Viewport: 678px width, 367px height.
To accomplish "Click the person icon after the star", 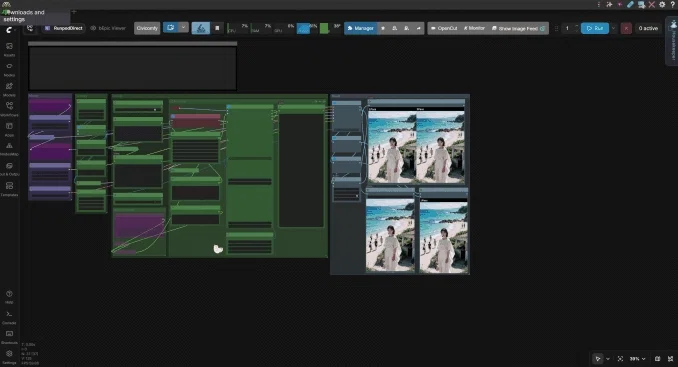I will (x=394, y=28).
